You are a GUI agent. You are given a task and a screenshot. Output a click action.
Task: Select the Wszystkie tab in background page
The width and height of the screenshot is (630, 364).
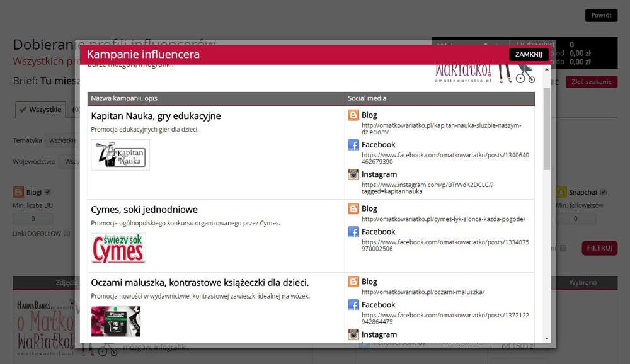point(40,110)
